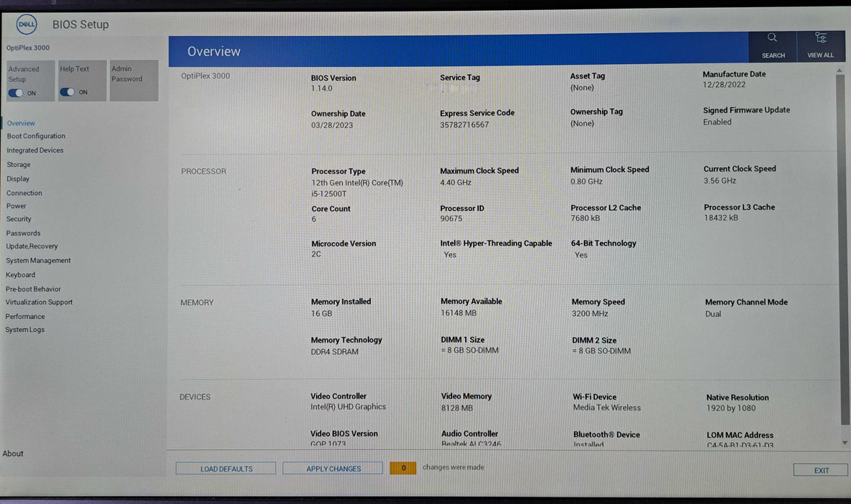Click Processor L3 Cache 18432 kB

[x=721, y=217]
